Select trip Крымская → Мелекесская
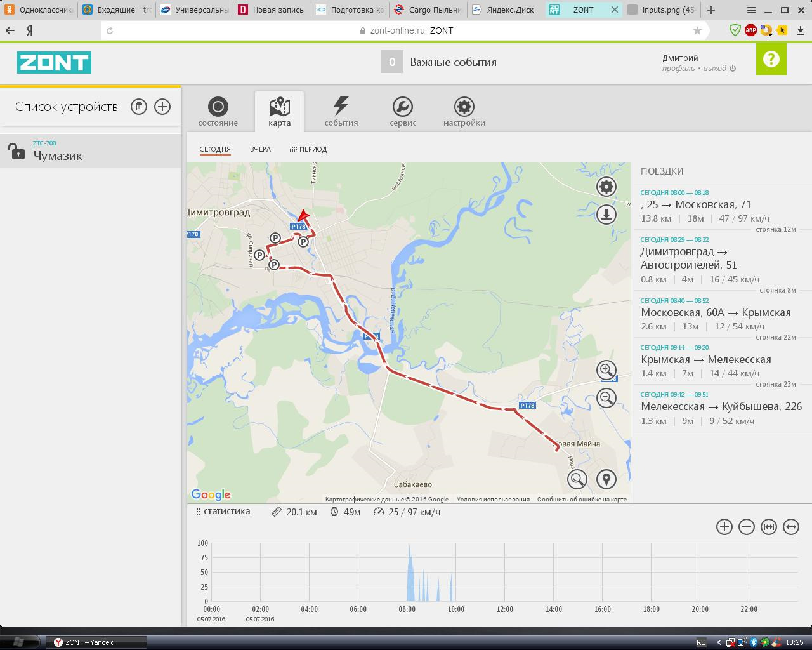 (723, 362)
